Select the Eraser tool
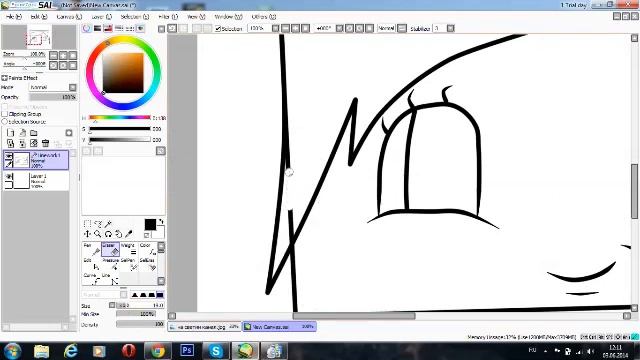 tap(110, 249)
